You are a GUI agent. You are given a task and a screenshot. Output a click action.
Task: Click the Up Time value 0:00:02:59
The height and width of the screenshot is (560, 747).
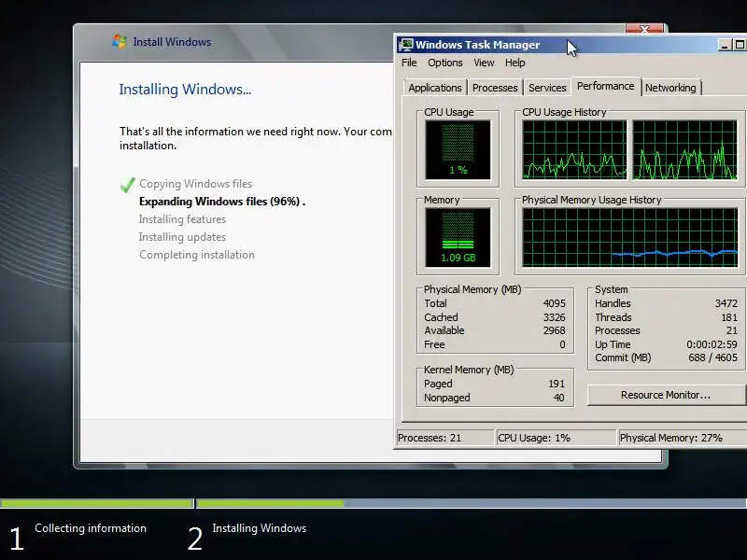click(x=712, y=344)
